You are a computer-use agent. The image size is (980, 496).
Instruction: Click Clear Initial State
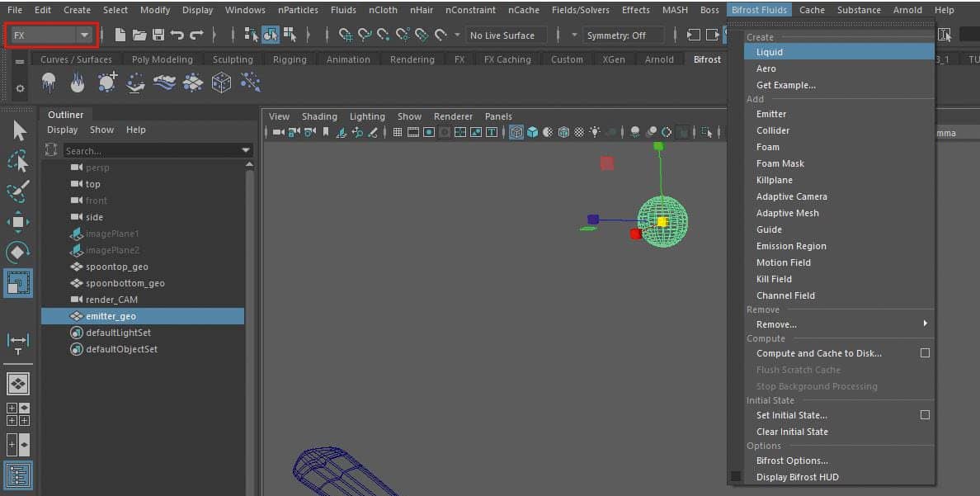tap(839, 432)
